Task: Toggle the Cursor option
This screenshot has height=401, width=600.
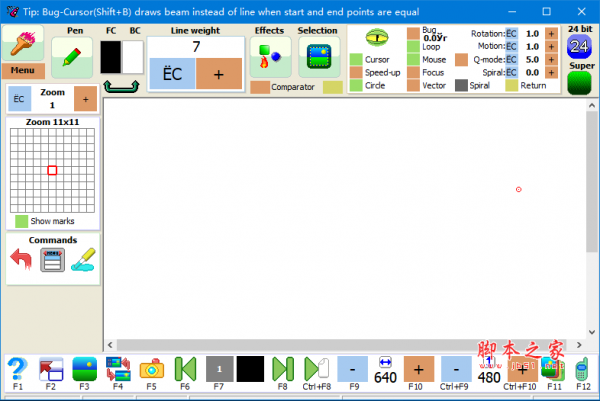Action: tap(356, 59)
